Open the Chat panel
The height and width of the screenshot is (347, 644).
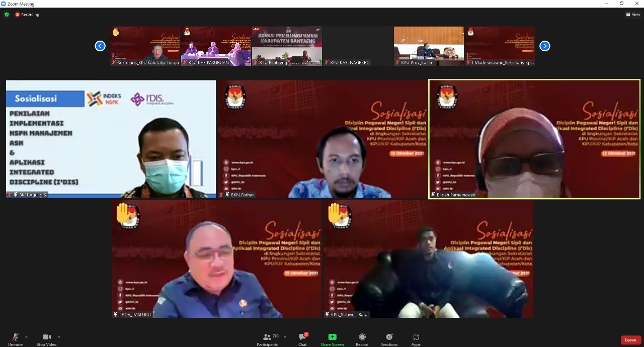(x=302, y=338)
